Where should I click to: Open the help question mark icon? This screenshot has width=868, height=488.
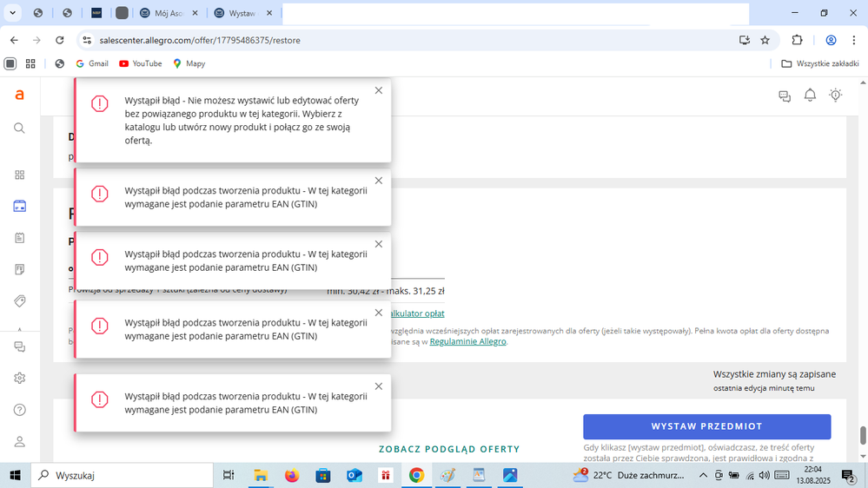pyautogui.click(x=19, y=410)
